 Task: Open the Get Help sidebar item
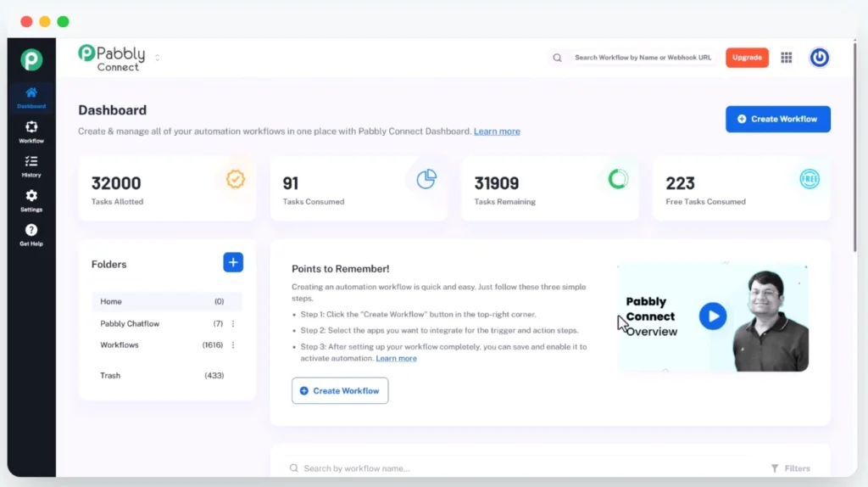coord(31,235)
